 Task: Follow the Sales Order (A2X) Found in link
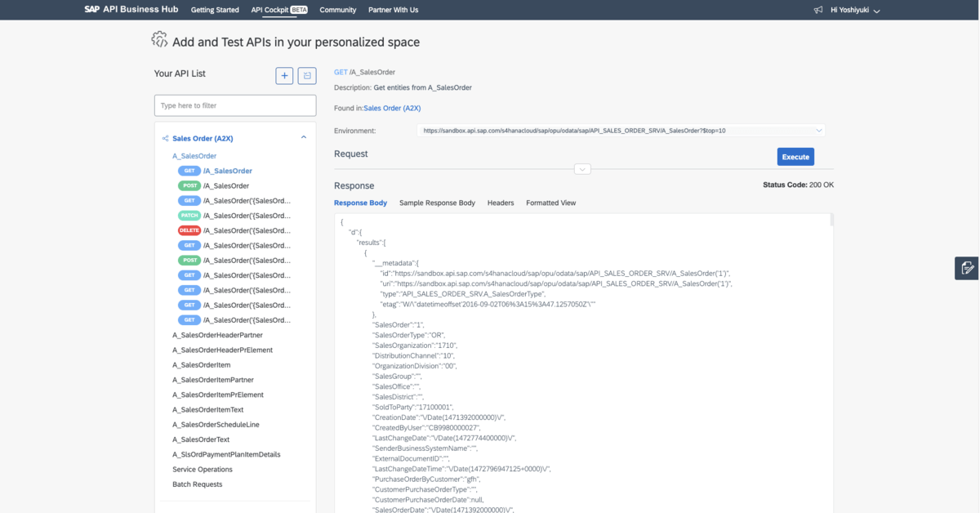(392, 108)
